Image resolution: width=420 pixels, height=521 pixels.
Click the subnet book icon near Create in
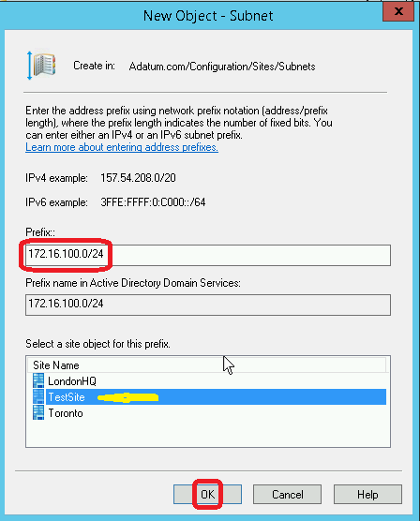[41, 66]
